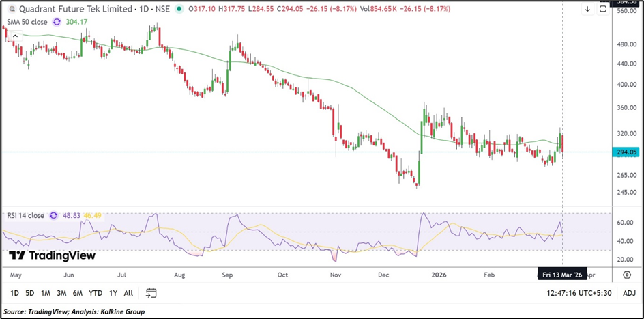This screenshot has height=319, width=644.
Task: Click the down arrow icon at top right
Action: click(587, 10)
